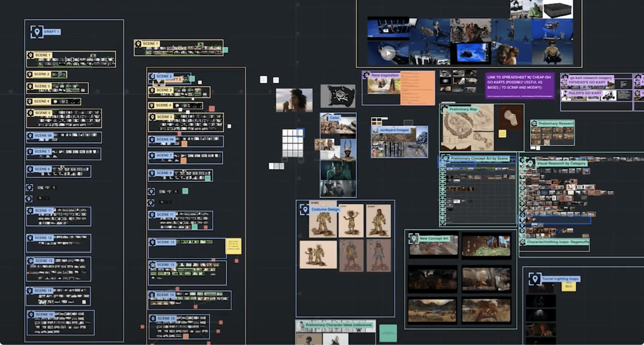Image resolution: width=644 pixels, height=345 pixels.
Task: Select the "Preliminary Research" frame label
Action: pyautogui.click(x=556, y=124)
